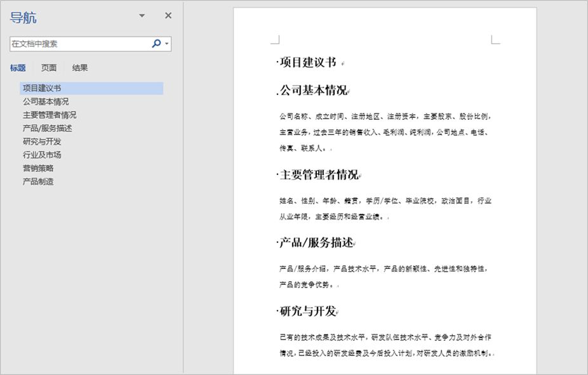This screenshot has height=375, width=588.
Task: Select 主要管理者情况 in the heading list
Action: [x=46, y=114]
